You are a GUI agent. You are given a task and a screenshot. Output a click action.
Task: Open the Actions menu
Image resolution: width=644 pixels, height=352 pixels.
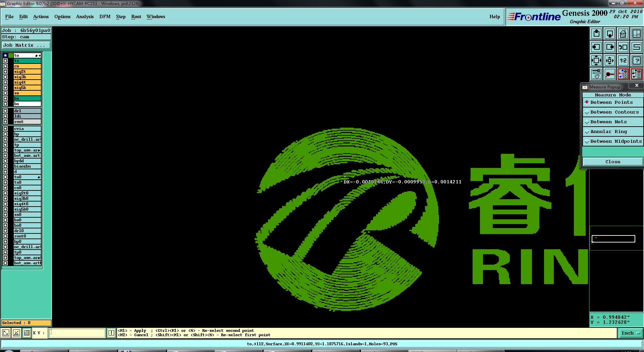pos(41,16)
